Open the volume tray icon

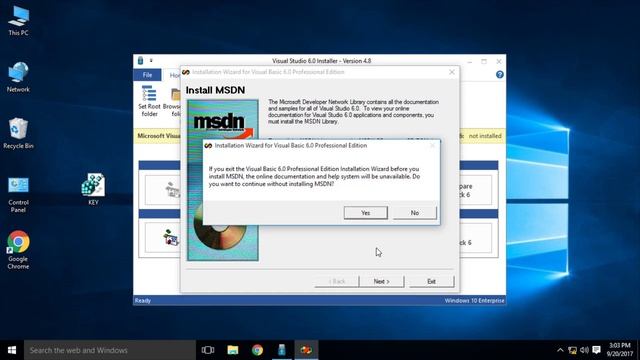tap(584, 350)
